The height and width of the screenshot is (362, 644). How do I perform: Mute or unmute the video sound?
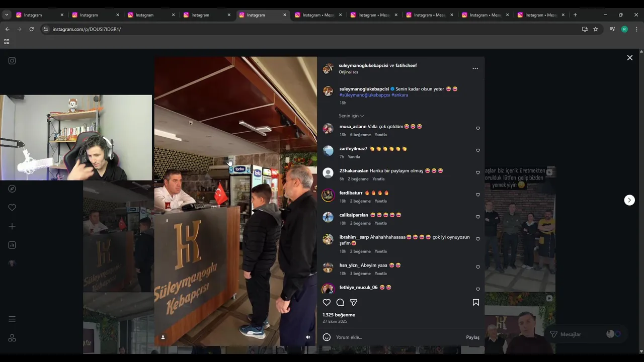(308, 337)
